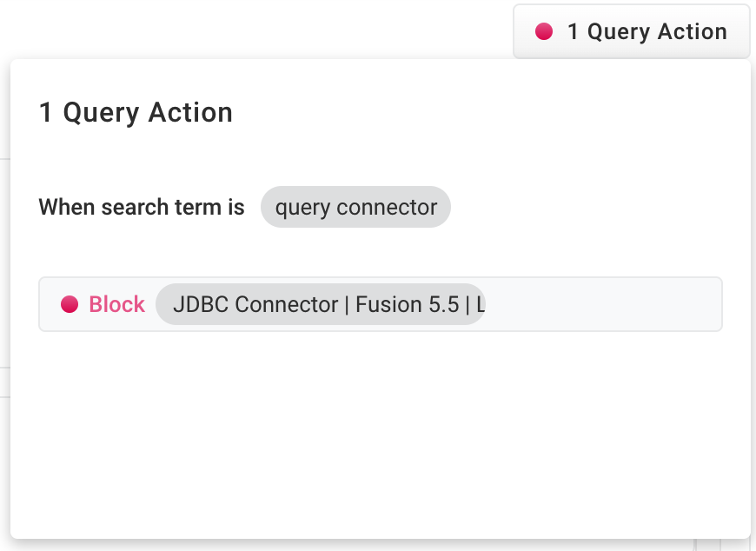Click the red dot in Query Action button
The image size is (756, 551).
point(544,32)
